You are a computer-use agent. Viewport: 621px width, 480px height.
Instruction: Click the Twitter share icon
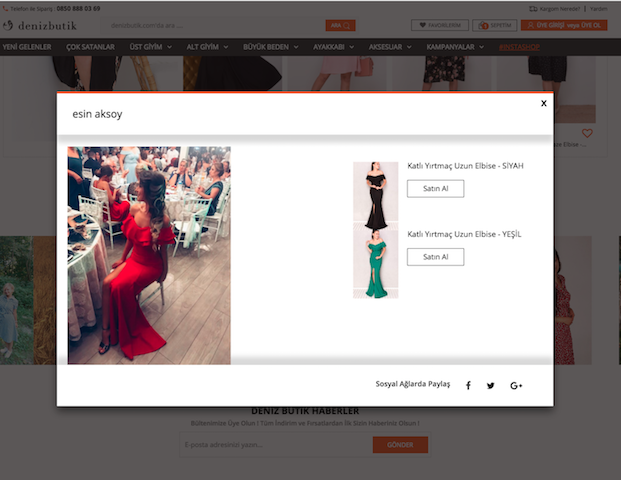(x=490, y=386)
